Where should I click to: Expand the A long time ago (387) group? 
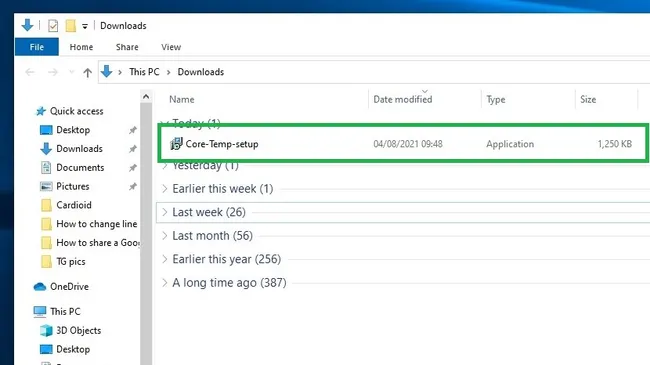click(x=165, y=283)
